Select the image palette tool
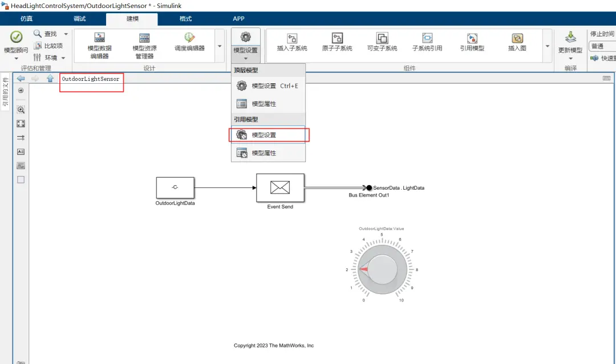Viewport: 616px width, 364px height. [x=21, y=166]
